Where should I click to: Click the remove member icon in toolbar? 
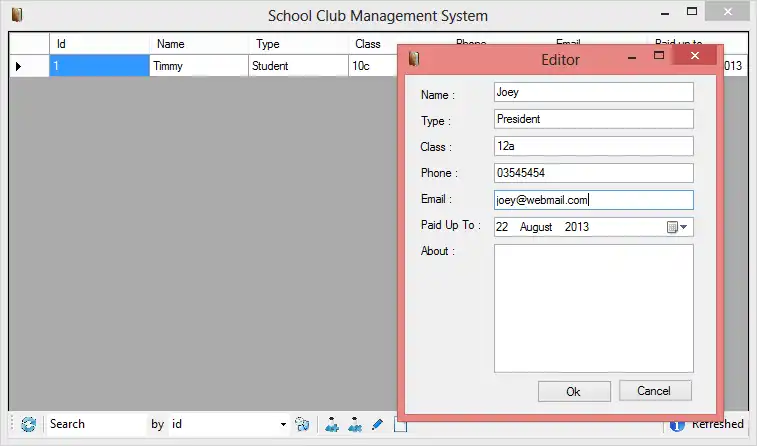click(355, 424)
